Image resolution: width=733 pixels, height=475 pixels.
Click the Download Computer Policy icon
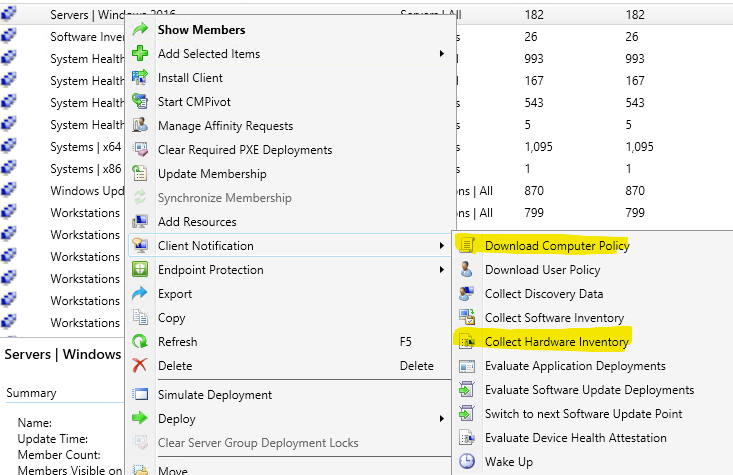point(467,245)
